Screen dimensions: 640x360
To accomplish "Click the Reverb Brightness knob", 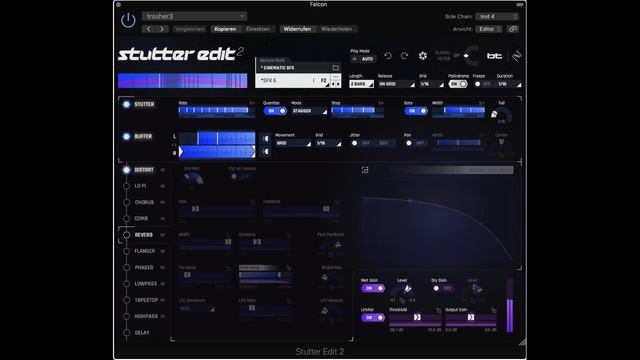I will [x=331, y=278].
